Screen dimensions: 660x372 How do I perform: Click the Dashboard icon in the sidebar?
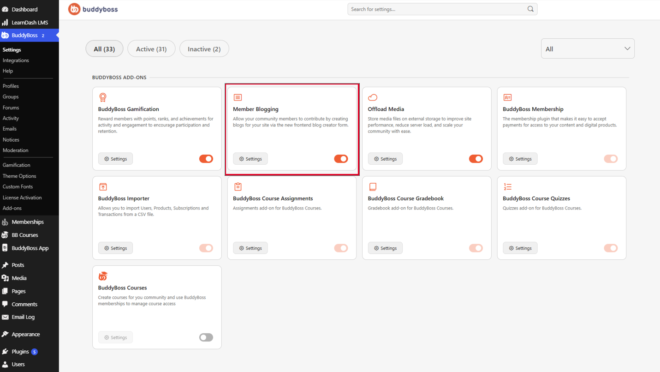pyautogui.click(x=5, y=9)
